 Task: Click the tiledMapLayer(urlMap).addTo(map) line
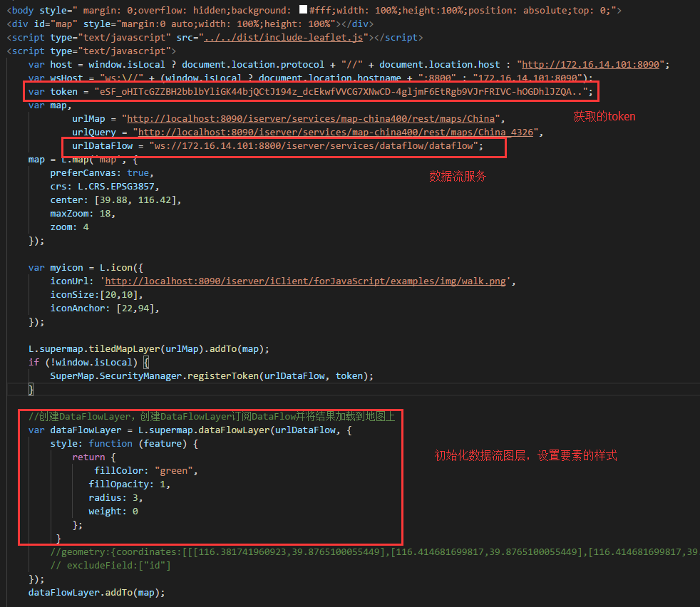pyautogui.click(x=149, y=349)
